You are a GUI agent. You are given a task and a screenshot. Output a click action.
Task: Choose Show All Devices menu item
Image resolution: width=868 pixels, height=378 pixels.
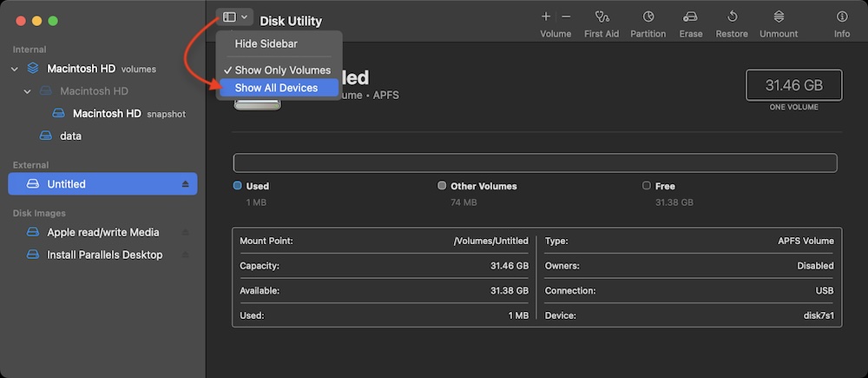pos(276,88)
